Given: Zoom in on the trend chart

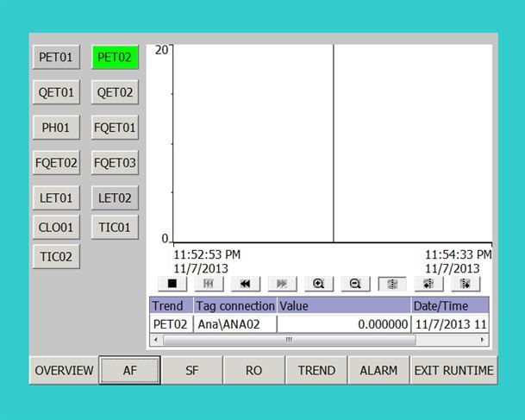Looking at the screenshot, I should (x=319, y=284).
